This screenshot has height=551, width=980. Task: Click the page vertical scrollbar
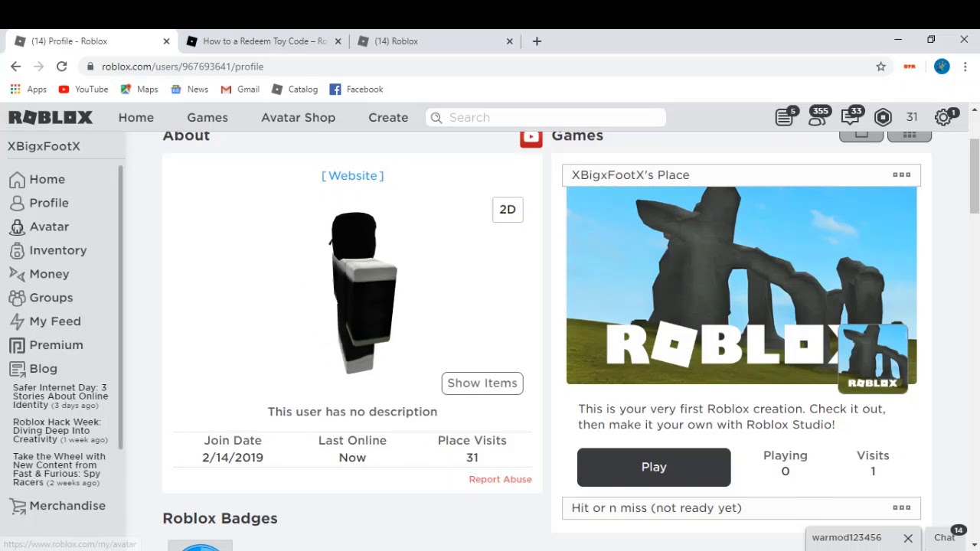click(974, 178)
